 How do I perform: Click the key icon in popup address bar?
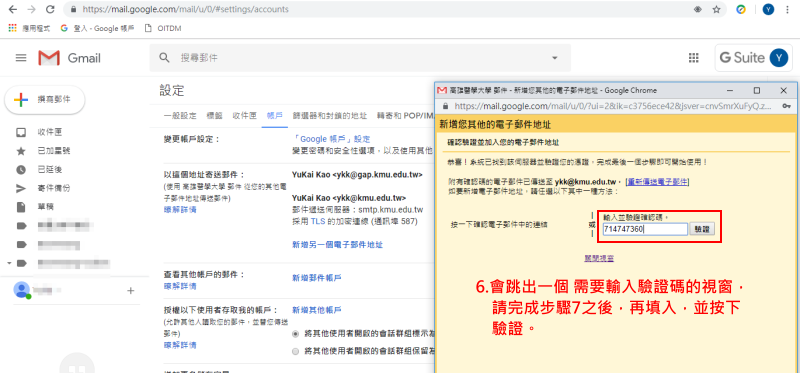click(x=787, y=106)
